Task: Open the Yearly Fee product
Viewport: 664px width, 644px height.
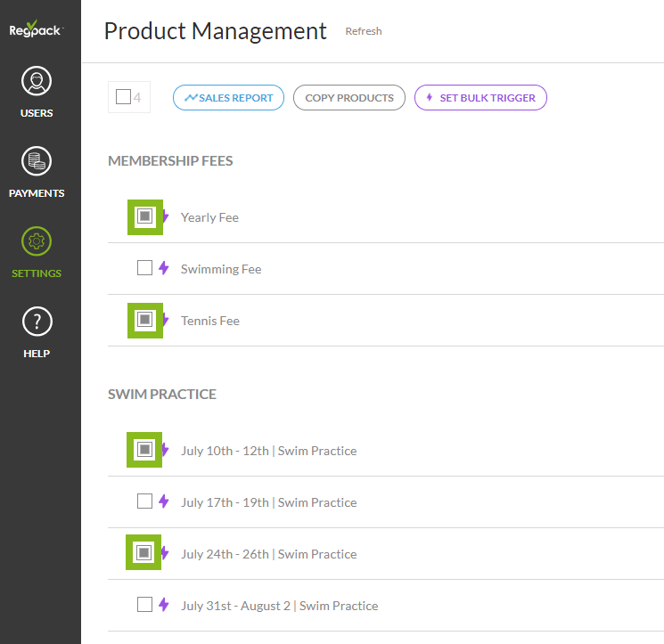Action: tap(209, 217)
